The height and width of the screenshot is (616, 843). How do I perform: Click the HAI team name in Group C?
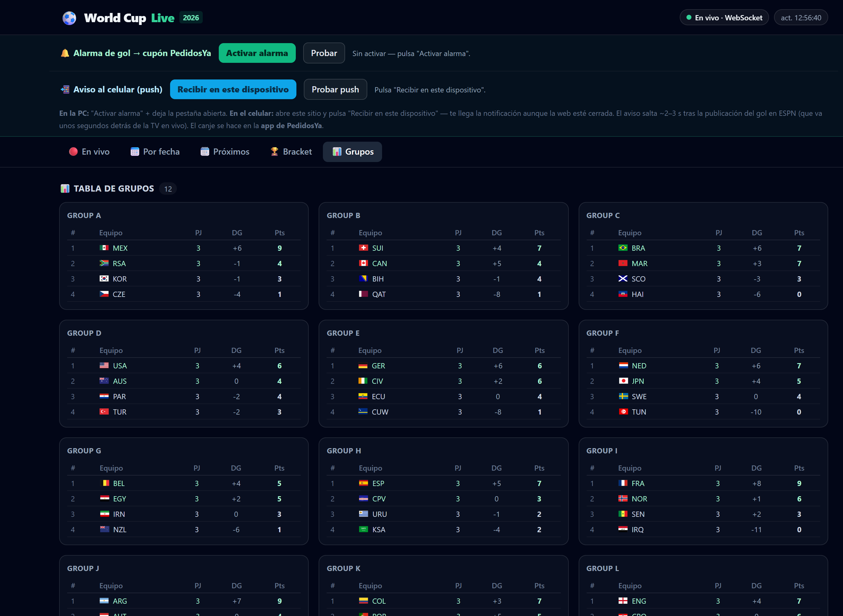pyautogui.click(x=637, y=294)
